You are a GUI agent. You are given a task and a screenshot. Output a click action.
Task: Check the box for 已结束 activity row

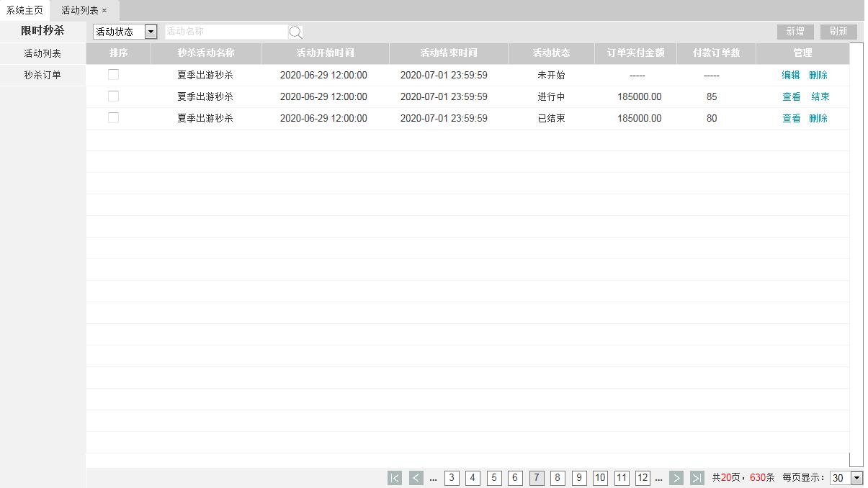coord(113,118)
